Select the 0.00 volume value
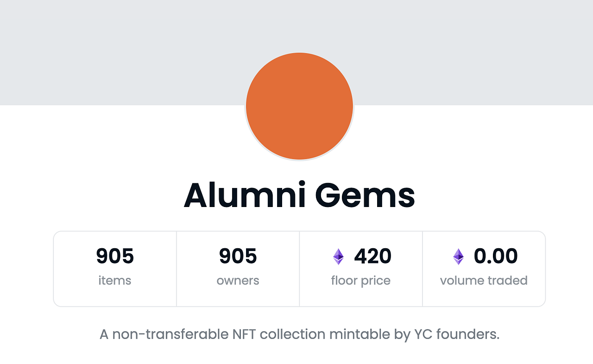 tap(496, 256)
